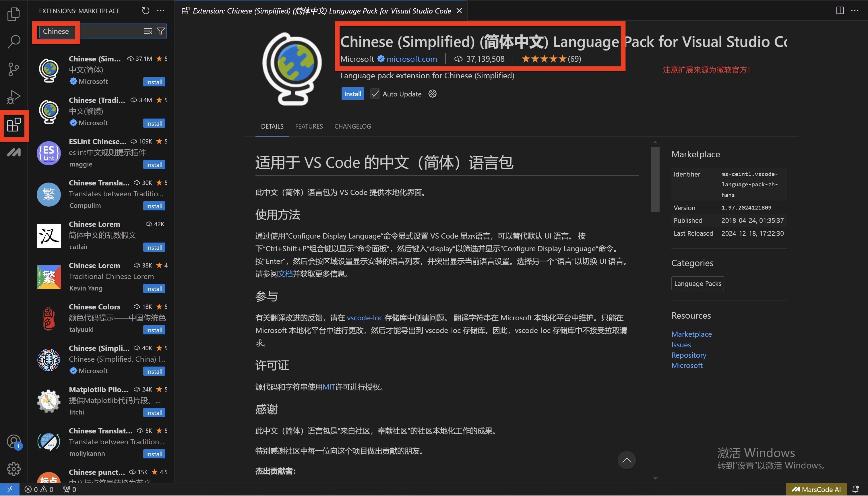The height and width of the screenshot is (496, 868).
Task: Open extension settings gear beside Auto Update
Action: 432,94
